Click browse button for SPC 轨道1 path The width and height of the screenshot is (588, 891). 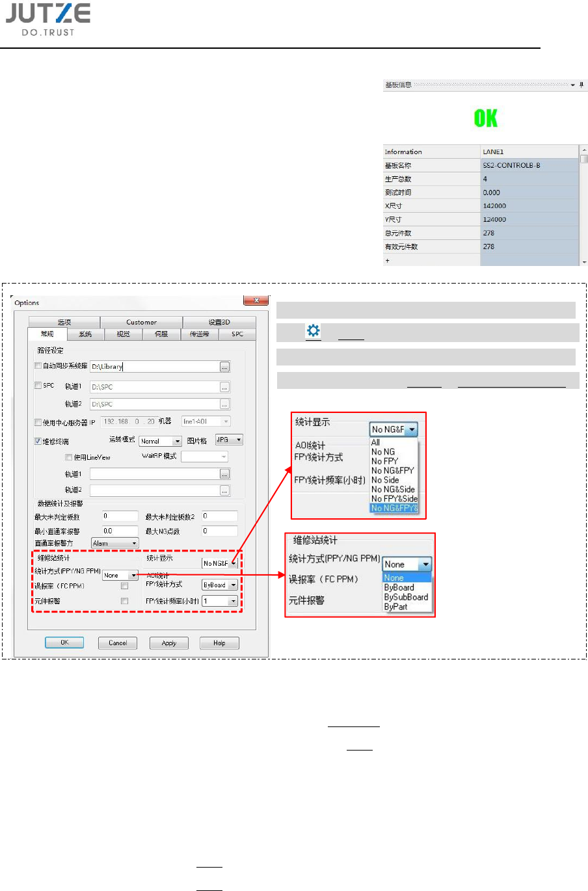[224, 387]
